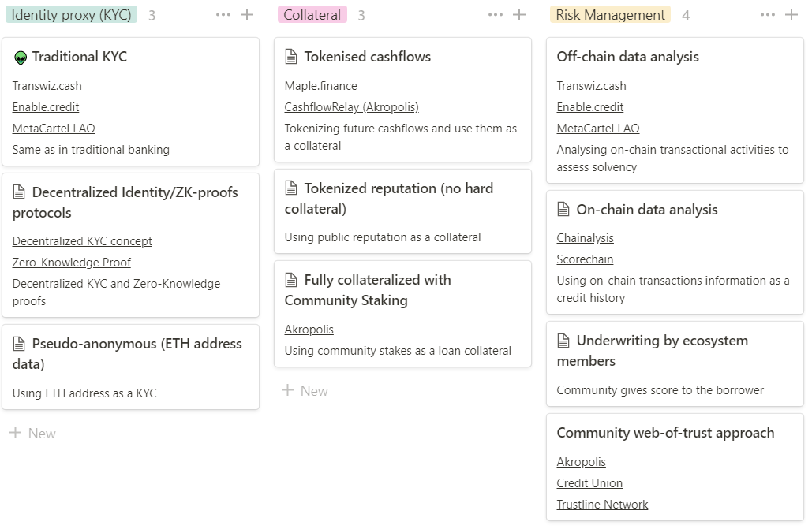Click 'Using public reputation as a collateral' text
The width and height of the screenshot is (812, 529).
[383, 237]
